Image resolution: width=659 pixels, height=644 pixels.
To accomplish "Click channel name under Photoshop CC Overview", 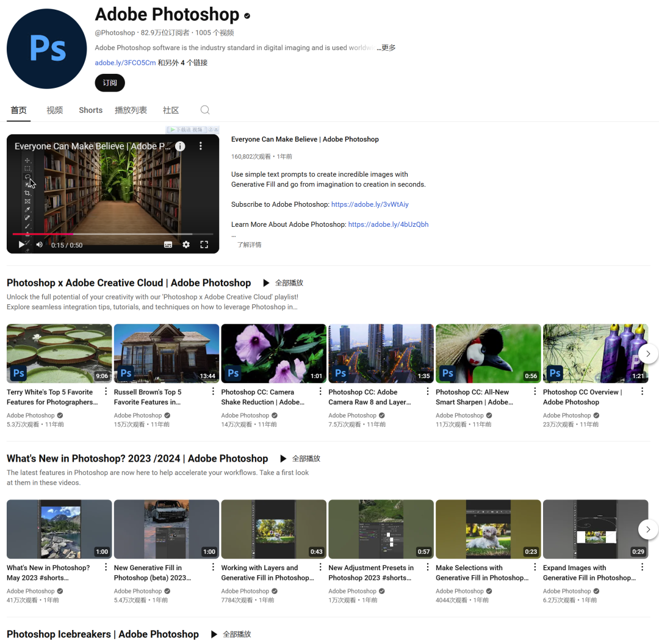I will (566, 415).
